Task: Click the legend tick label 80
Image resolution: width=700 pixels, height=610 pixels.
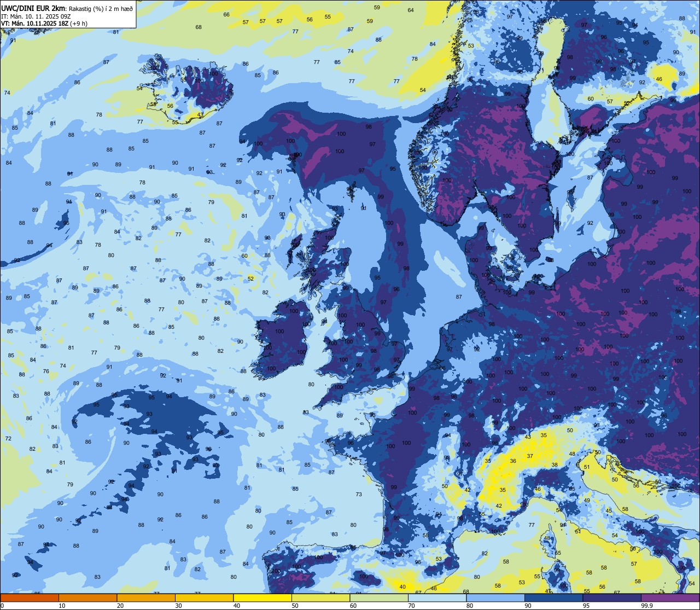Action: point(470,606)
